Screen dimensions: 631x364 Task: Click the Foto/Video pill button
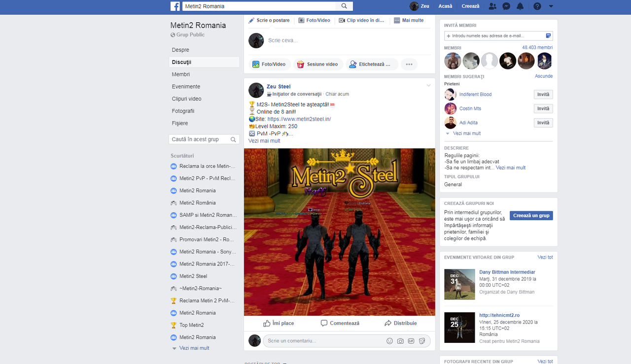(x=269, y=64)
